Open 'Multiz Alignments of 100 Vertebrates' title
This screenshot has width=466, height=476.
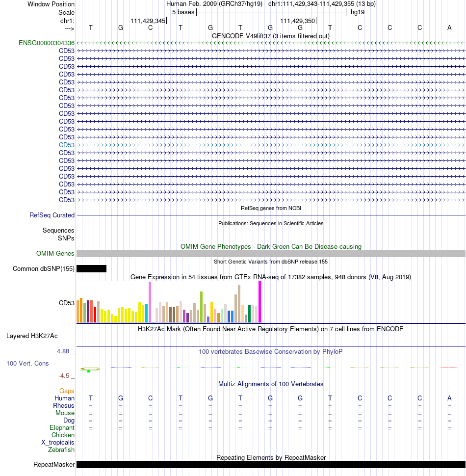(271, 384)
